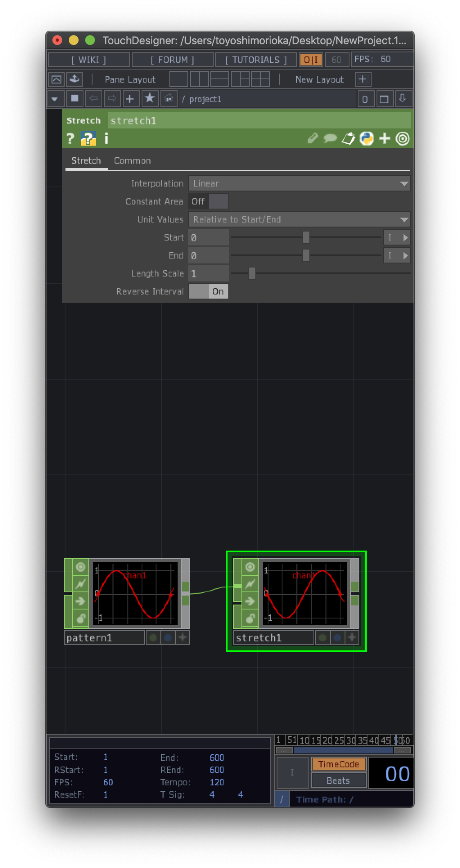Click the bypass arrow flag on pattern1 node

pyautogui.click(x=81, y=601)
